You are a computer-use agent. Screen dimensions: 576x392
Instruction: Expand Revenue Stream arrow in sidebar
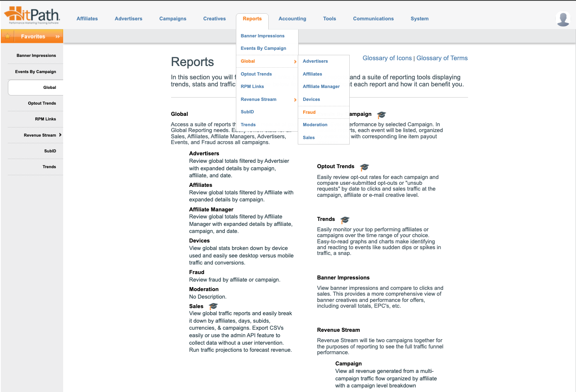[x=60, y=135]
